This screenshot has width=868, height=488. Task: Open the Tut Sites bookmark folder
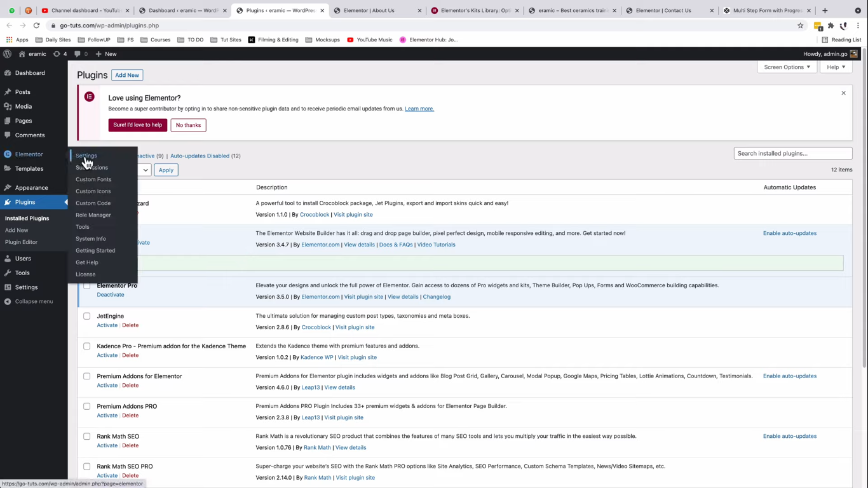tap(226, 39)
